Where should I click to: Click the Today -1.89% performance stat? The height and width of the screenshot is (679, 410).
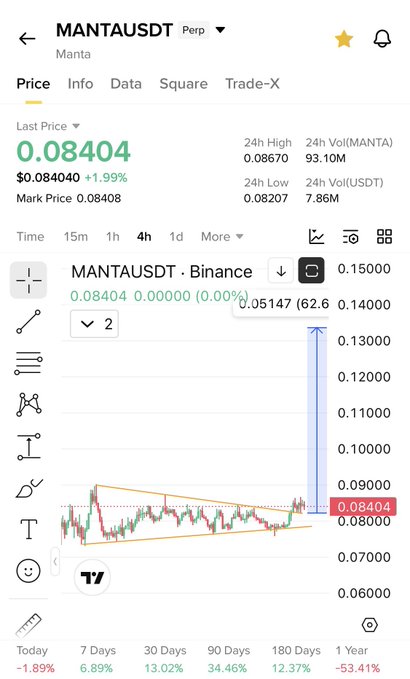click(x=35, y=659)
